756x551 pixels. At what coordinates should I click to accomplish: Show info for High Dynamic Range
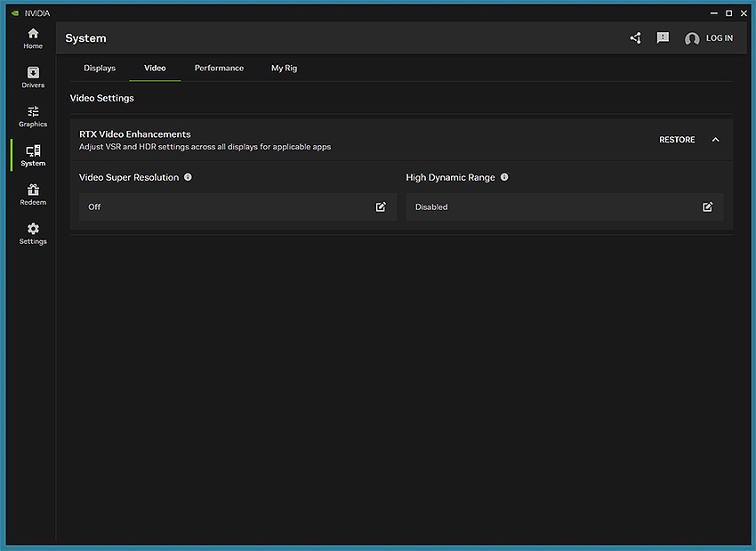coord(504,177)
